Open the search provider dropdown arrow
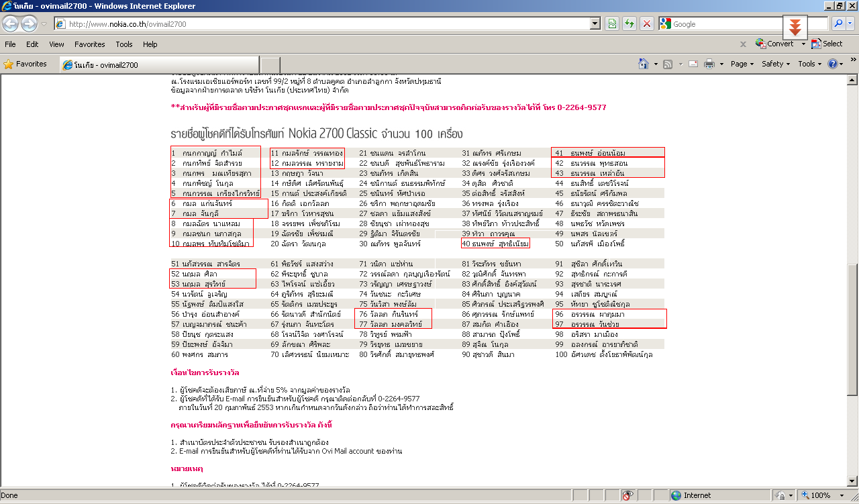This screenshot has height=504, width=859. [x=850, y=23]
